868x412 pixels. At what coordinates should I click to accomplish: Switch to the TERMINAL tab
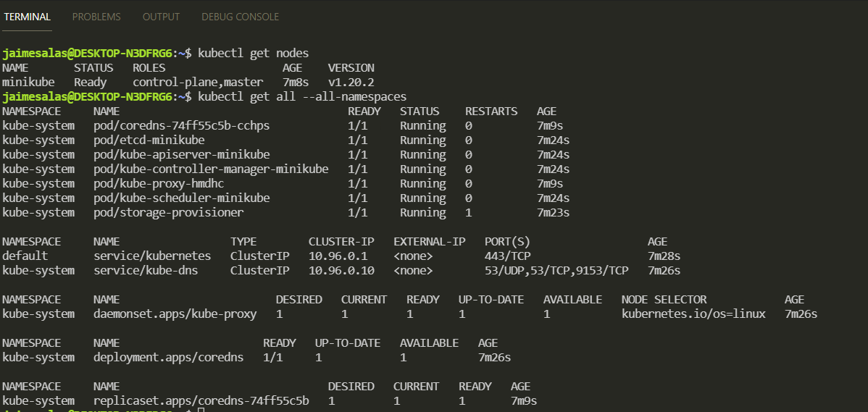pos(27,17)
